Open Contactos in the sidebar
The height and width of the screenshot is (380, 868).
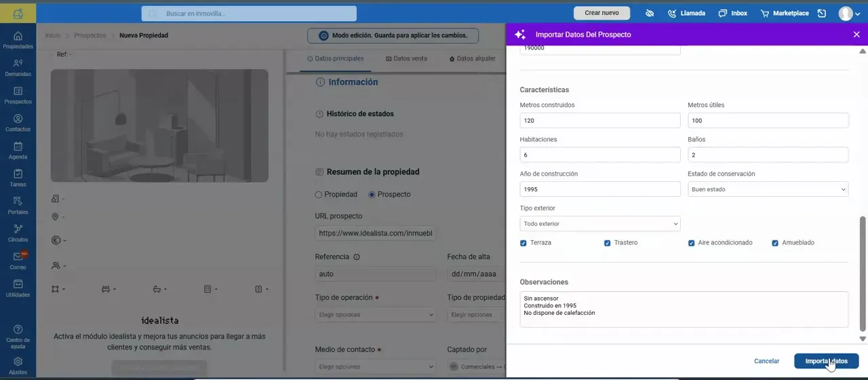(x=18, y=123)
